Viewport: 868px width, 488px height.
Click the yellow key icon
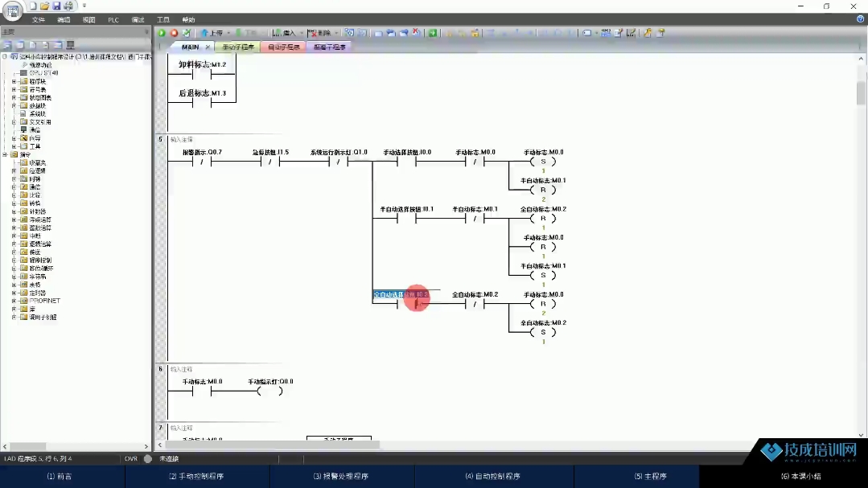click(x=648, y=33)
